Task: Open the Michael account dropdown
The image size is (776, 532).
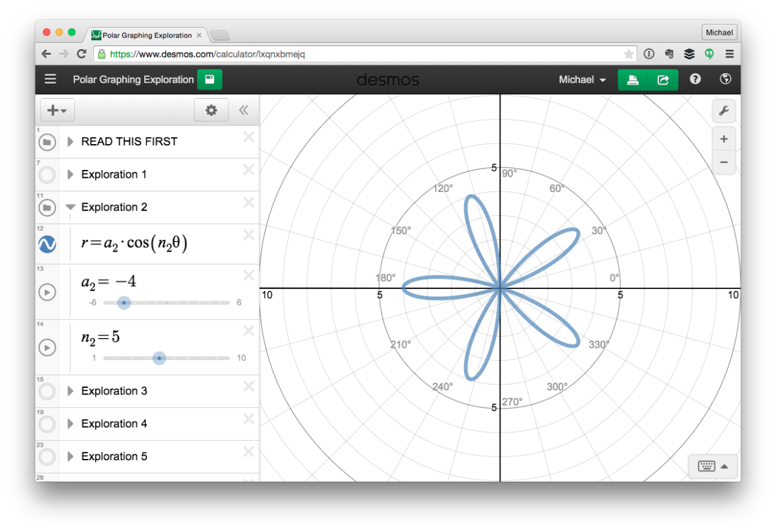Action: tap(581, 79)
